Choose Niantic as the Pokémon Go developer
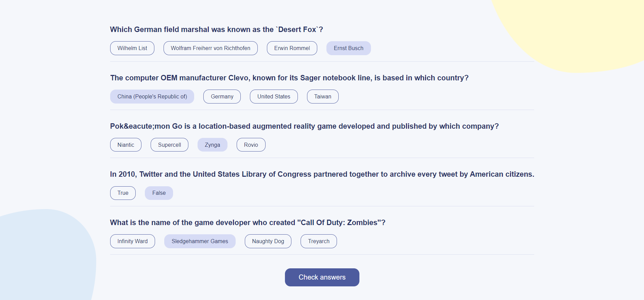The width and height of the screenshot is (644, 300). (126, 145)
